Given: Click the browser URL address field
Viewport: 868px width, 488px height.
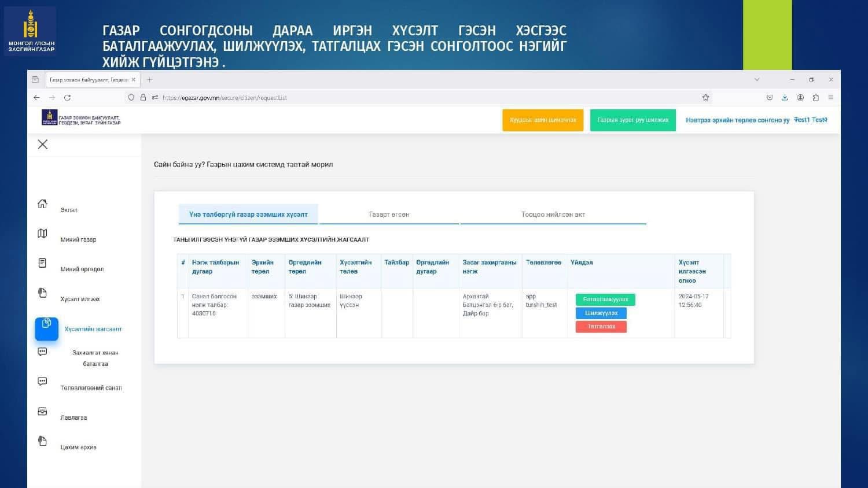Looking at the screenshot, I should pyautogui.click(x=405, y=98).
